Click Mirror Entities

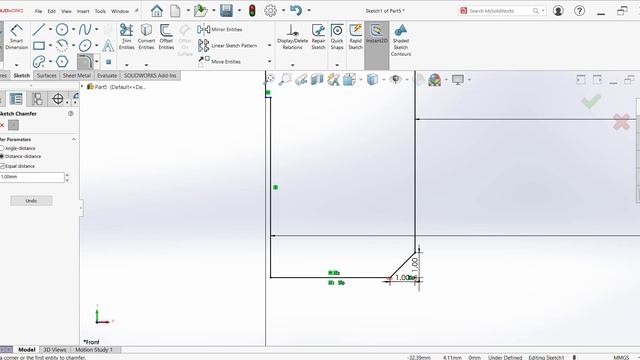coord(220,29)
